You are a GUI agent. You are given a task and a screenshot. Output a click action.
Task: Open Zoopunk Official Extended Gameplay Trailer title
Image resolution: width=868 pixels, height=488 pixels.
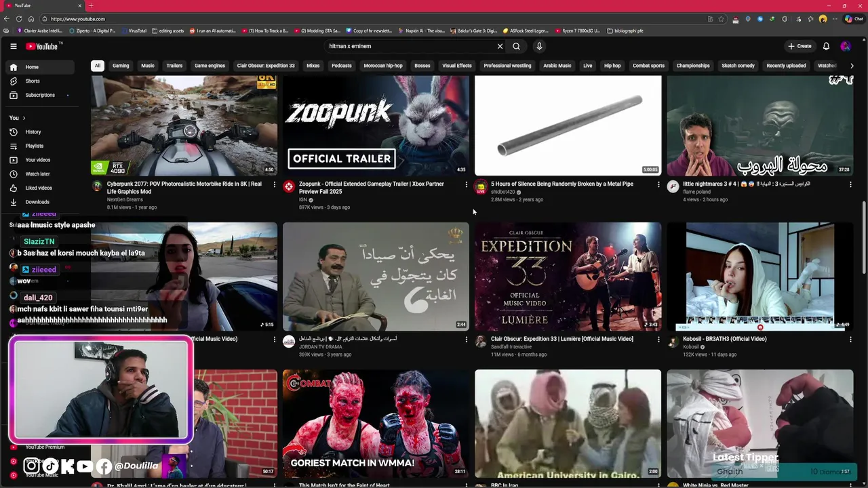pos(372,188)
